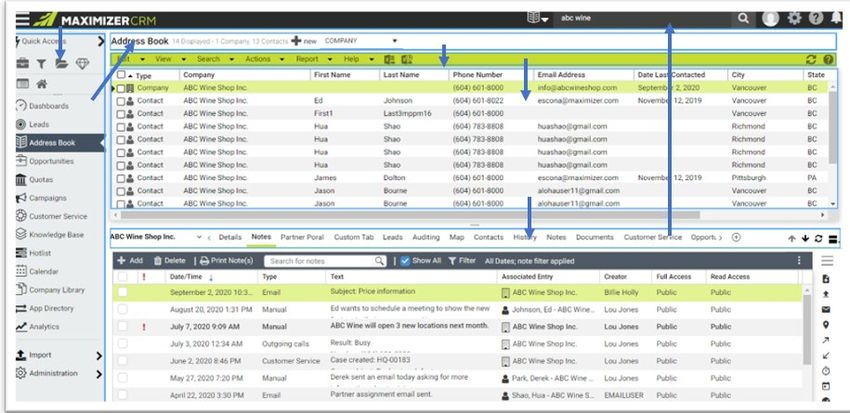
Task: Expand the Import sidebar section
Action: 99,356
